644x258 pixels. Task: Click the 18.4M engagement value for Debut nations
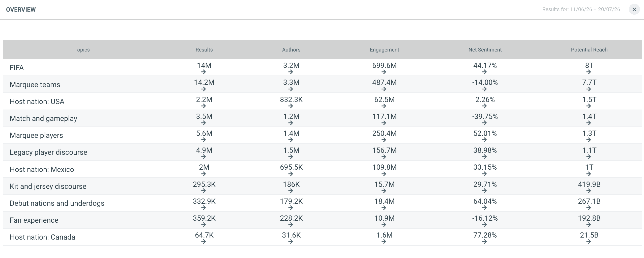click(x=384, y=201)
